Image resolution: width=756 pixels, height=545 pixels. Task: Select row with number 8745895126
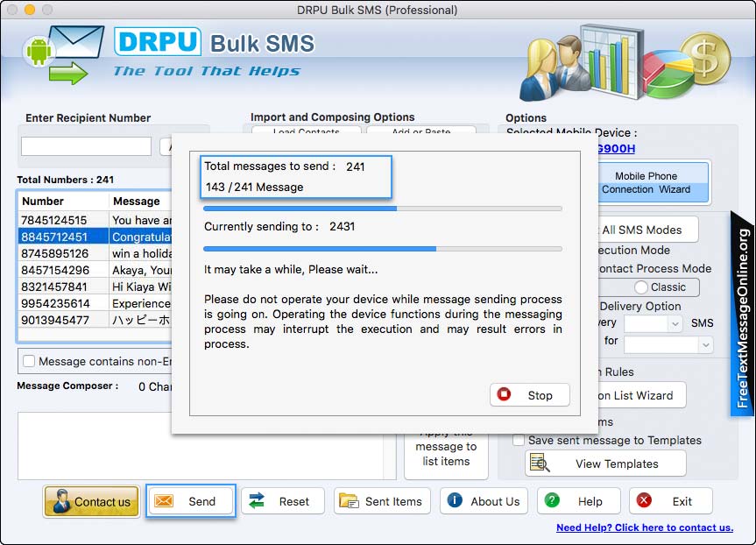click(x=95, y=253)
